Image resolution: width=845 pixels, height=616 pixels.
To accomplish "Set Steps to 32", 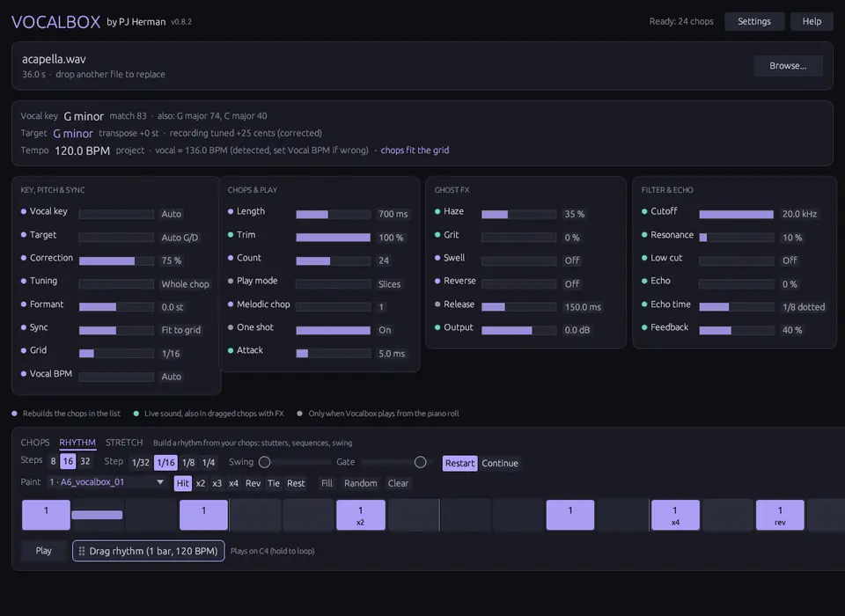I will coord(85,461).
